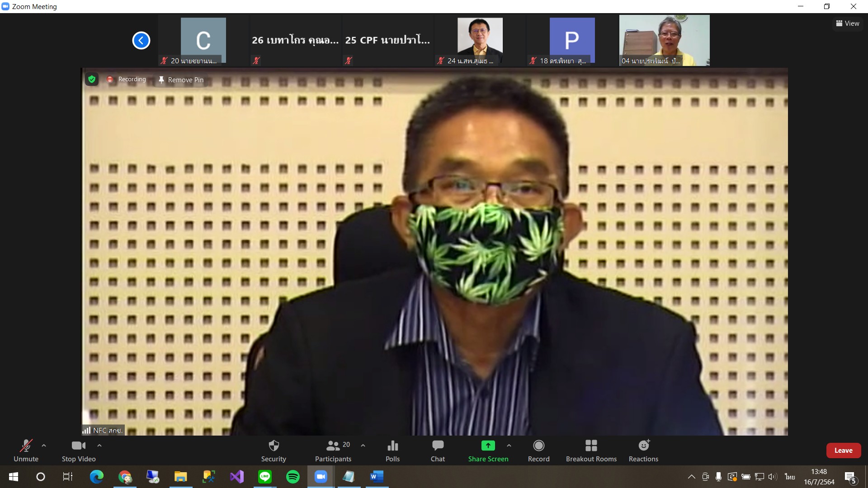Expand audio options arrow next to Unmute
Screen dimensions: 868x488
44,446
